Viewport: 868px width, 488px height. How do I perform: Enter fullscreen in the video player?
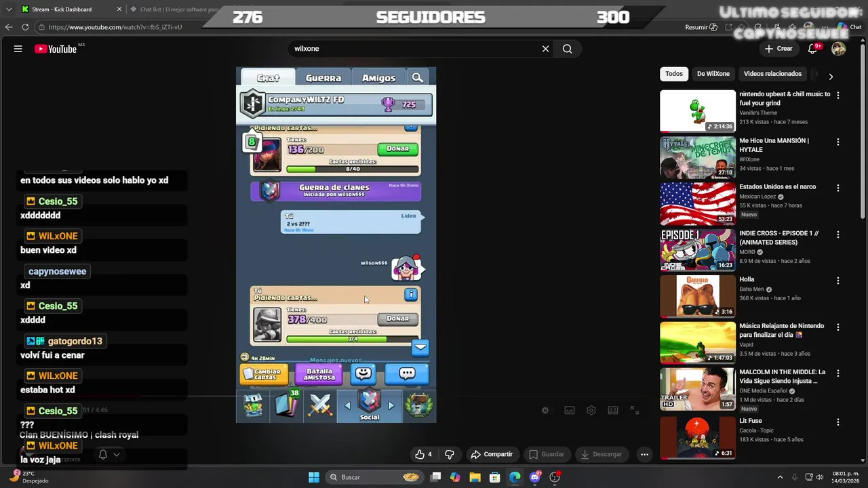point(635,410)
